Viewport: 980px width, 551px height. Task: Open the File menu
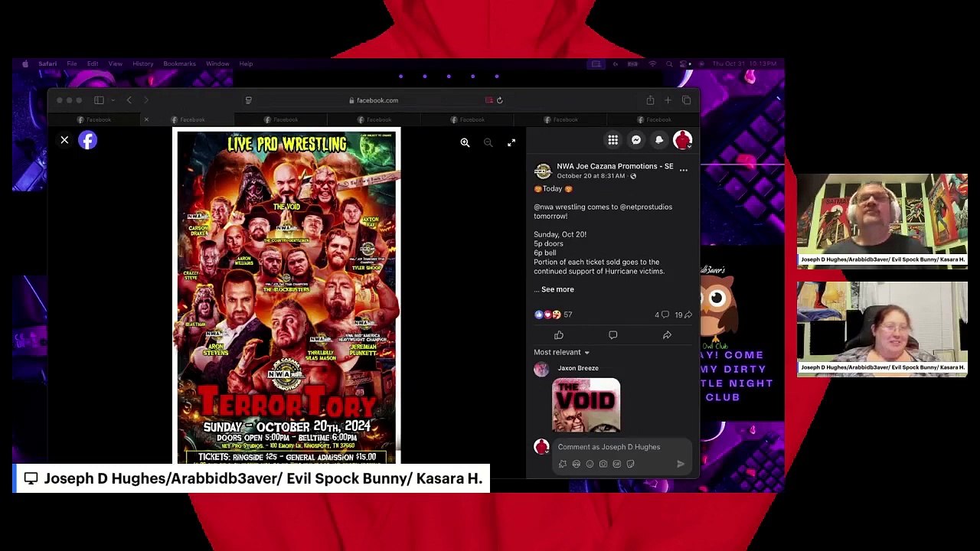coord(71,64)
